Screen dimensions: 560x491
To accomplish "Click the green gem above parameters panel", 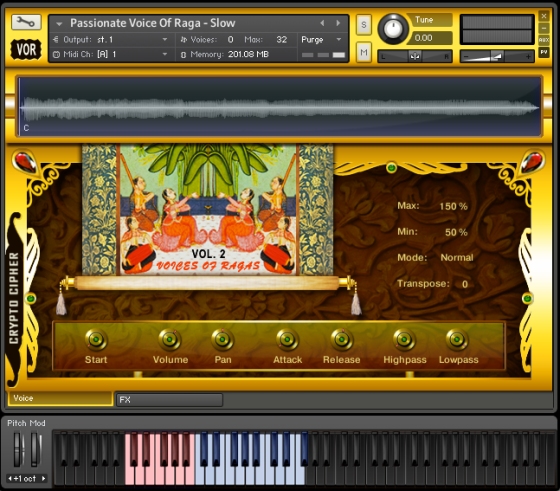I will [391, 167].
